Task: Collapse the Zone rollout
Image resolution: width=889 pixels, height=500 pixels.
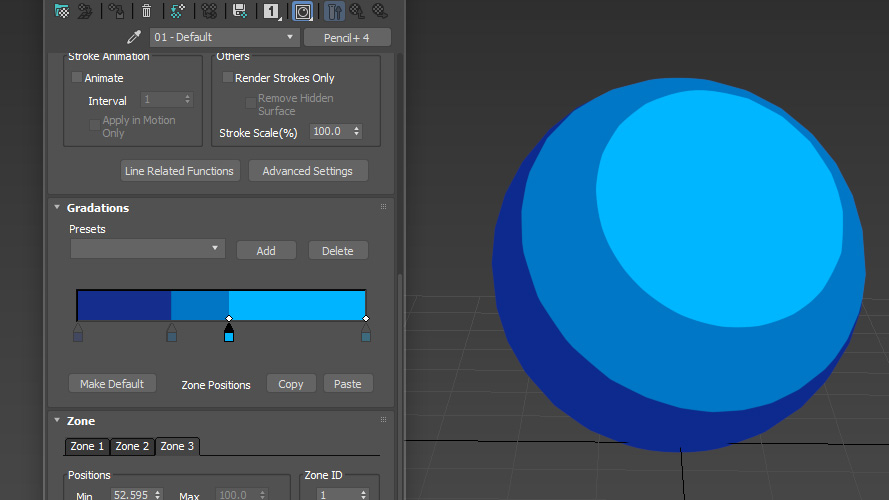Action: [x=57, y=420]
